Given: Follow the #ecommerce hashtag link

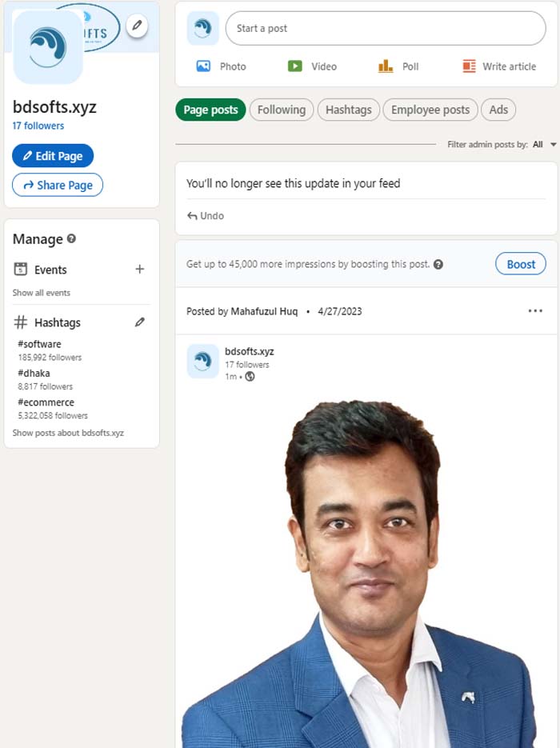Looking at the screenshot, I should click(x=46, y=402).
